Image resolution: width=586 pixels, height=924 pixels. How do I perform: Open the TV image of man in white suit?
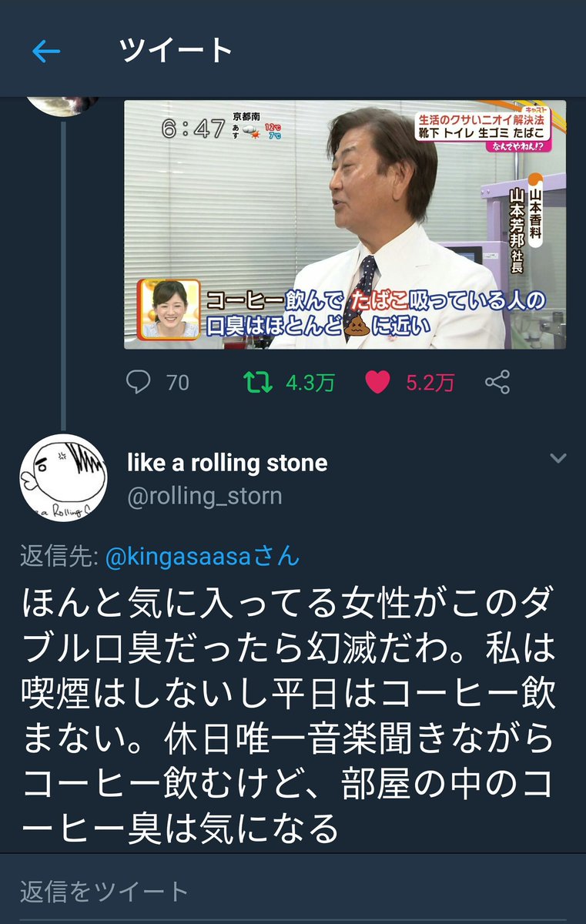345,224
